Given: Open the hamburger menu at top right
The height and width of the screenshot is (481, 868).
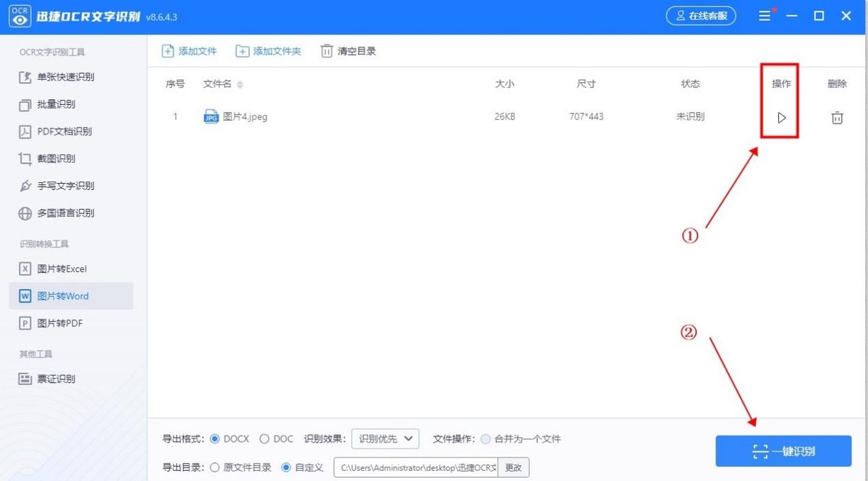Looking at the screenshot, I should pyautogui.click(x=764, y=15).
